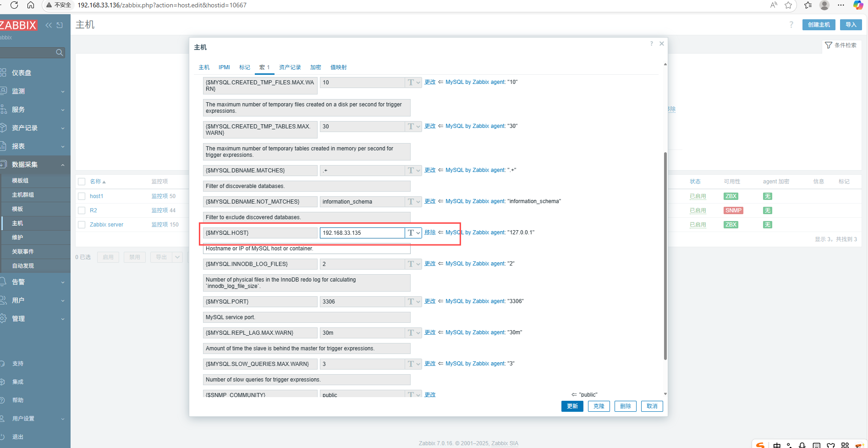Go to the browser home page
Viewport: 868px width, 448px height.
[x=31, y=5]
